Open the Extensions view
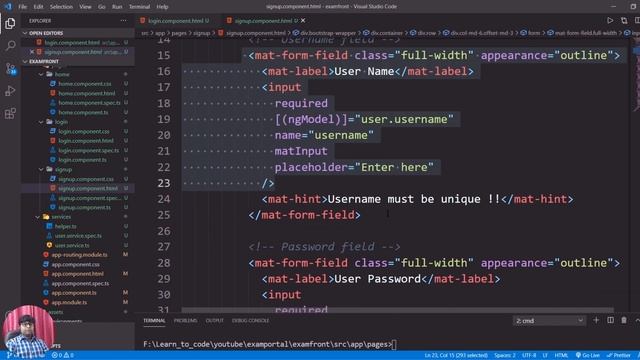Viewport: 640px width, 360px height. tap(10, 113)
